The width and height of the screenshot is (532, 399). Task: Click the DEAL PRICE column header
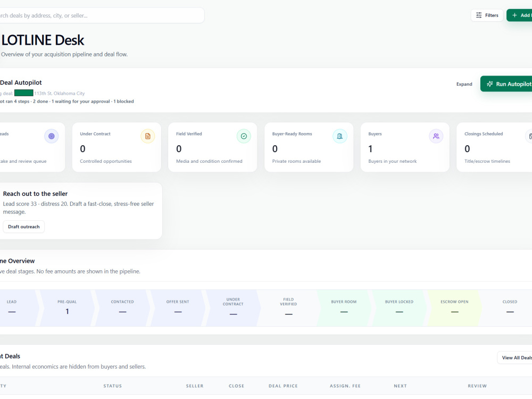[x=284, y=386]
